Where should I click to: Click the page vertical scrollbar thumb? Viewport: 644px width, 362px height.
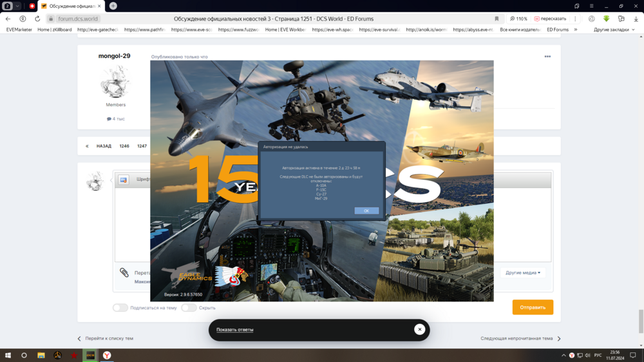(x=641, y=321)
